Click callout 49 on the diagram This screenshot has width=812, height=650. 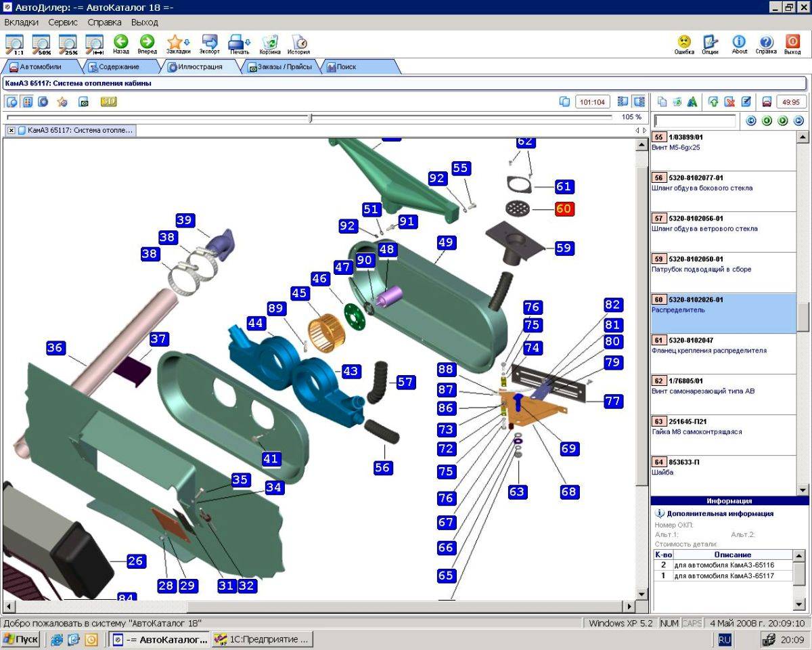click(x=445, y=242)
